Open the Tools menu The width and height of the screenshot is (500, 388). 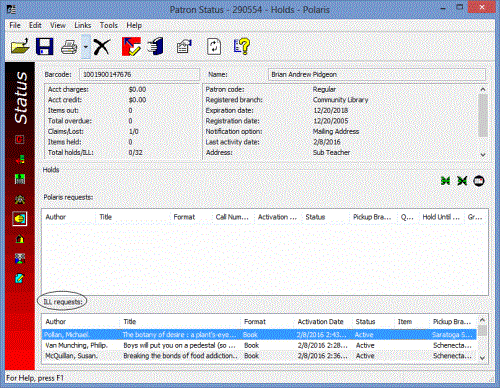pos(109,25)
